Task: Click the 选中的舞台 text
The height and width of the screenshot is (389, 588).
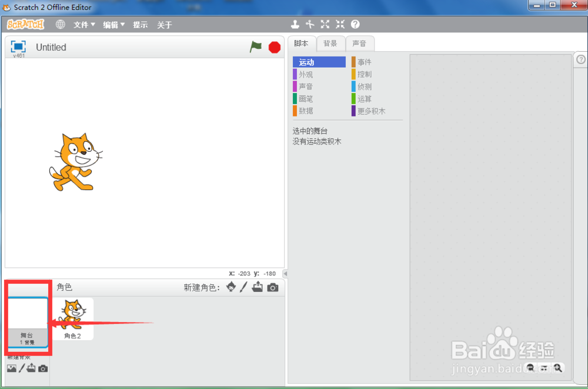Action: coord(310,131)
